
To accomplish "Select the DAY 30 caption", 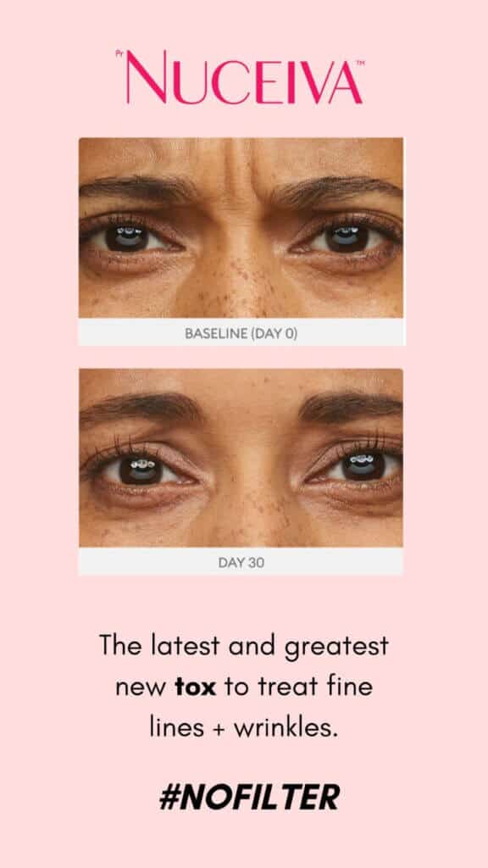I will click(x=241, y=563).
